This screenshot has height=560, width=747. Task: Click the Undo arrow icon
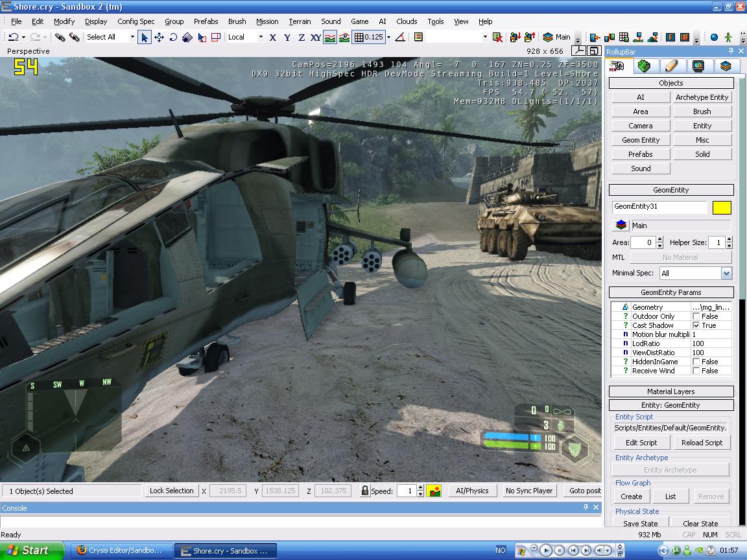(14, 37)
